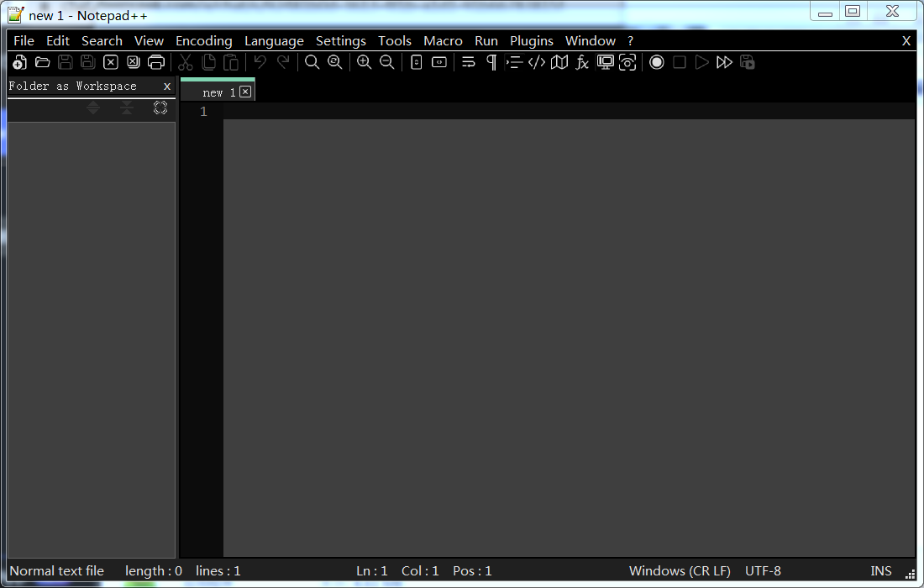The height and width of the screenshot is (588, 924).
Task: Start recording a macro
Action: pyautogui.click(x=657, y=62)
